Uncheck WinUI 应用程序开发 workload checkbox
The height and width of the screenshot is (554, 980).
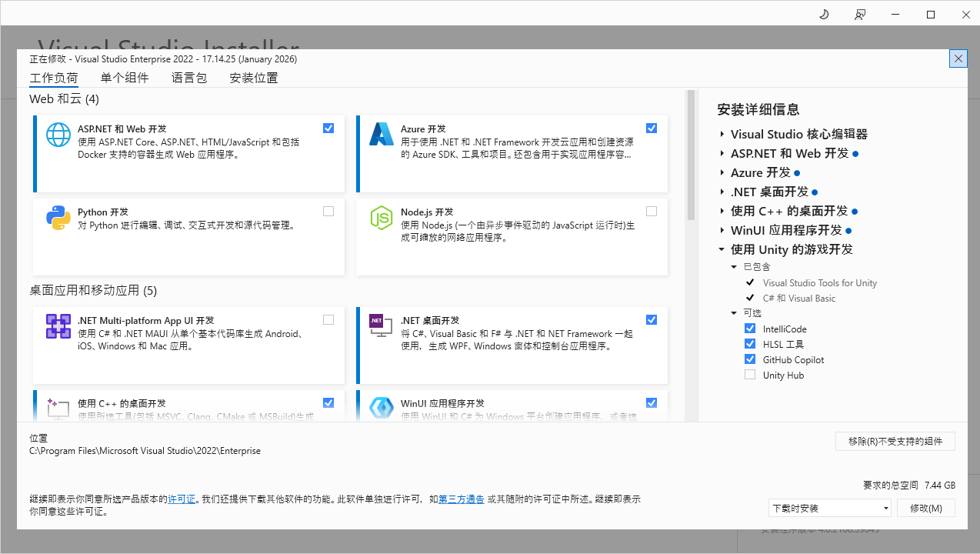[x=652, y=402]
